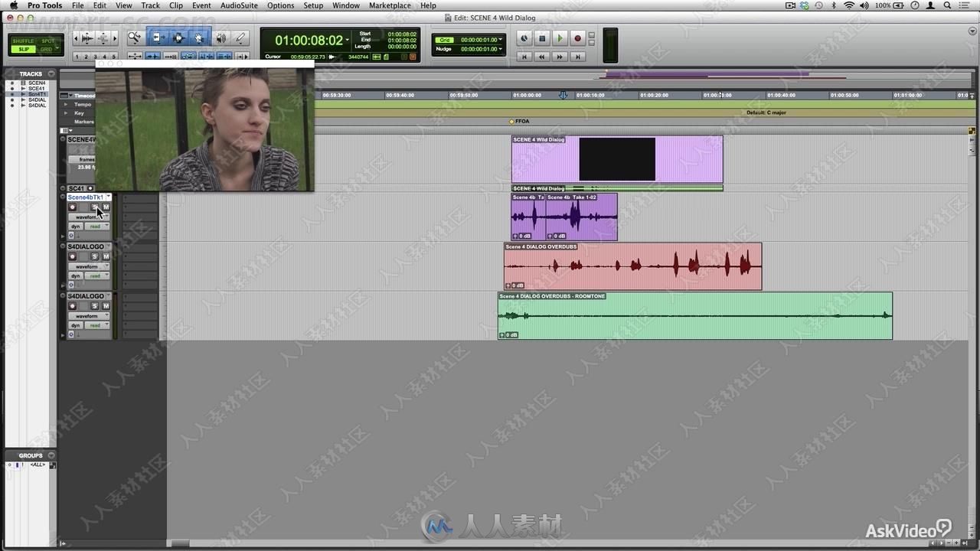Enable Grid edit mode
Screen dimensions: 980x551
(47, 49)
